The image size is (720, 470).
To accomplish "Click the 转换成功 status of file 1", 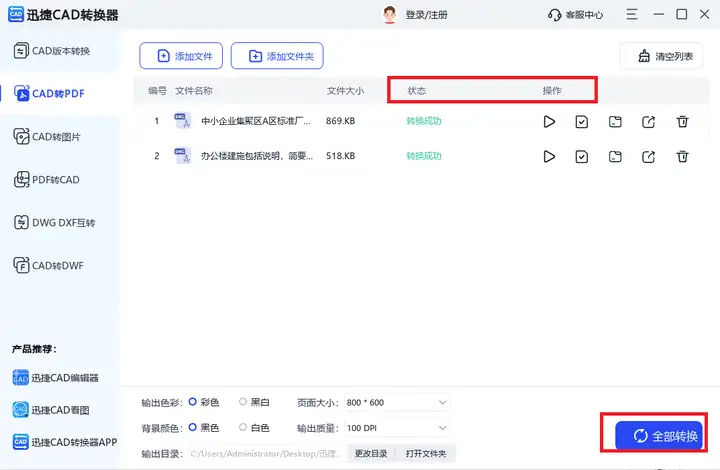I will click(424, 121).
